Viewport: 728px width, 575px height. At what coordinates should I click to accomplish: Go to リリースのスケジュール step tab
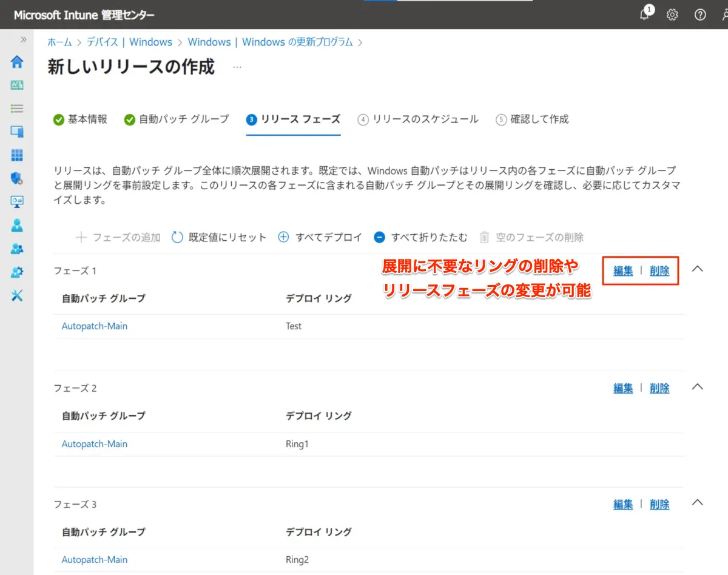click(x=418, y=119)
